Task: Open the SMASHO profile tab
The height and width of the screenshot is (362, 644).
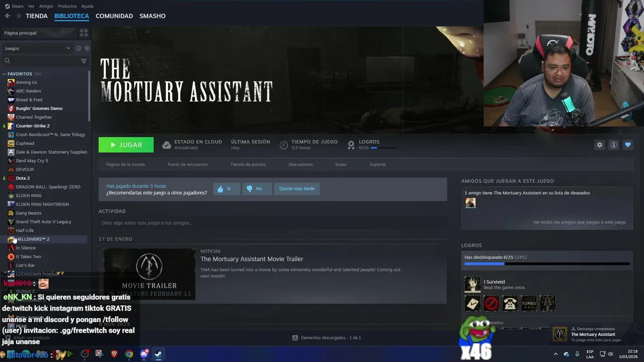Action: 152,16
